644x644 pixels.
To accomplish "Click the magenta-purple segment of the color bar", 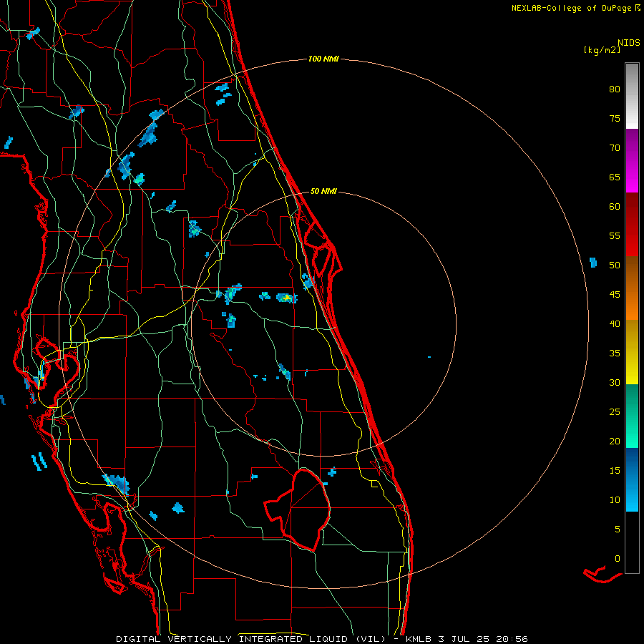I will coord(632,160).
